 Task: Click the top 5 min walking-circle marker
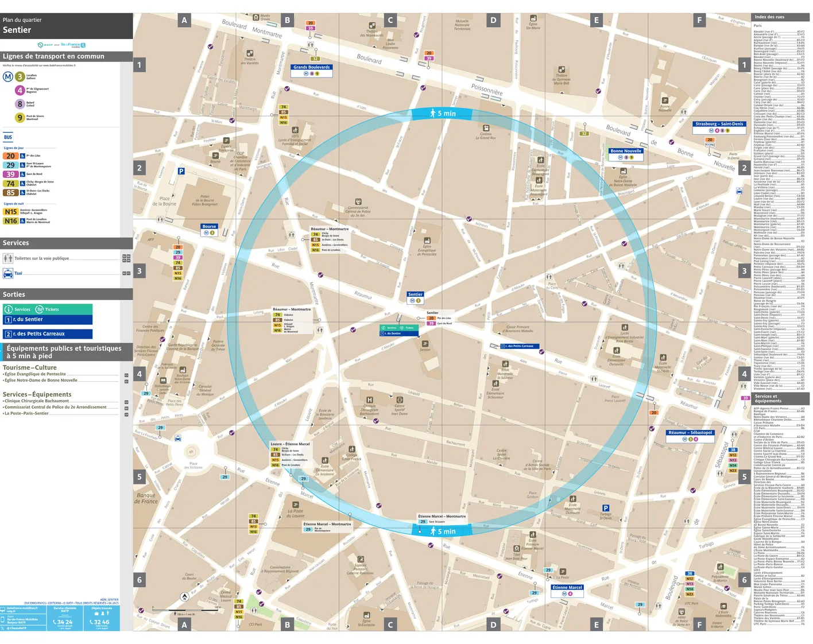tap(443, 114)
